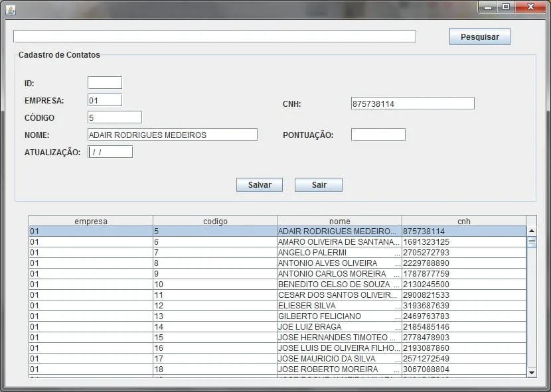Click the CÓDIGO field containing 5
Viewport: 551px width, 392px height.
(x=115, y=117)
